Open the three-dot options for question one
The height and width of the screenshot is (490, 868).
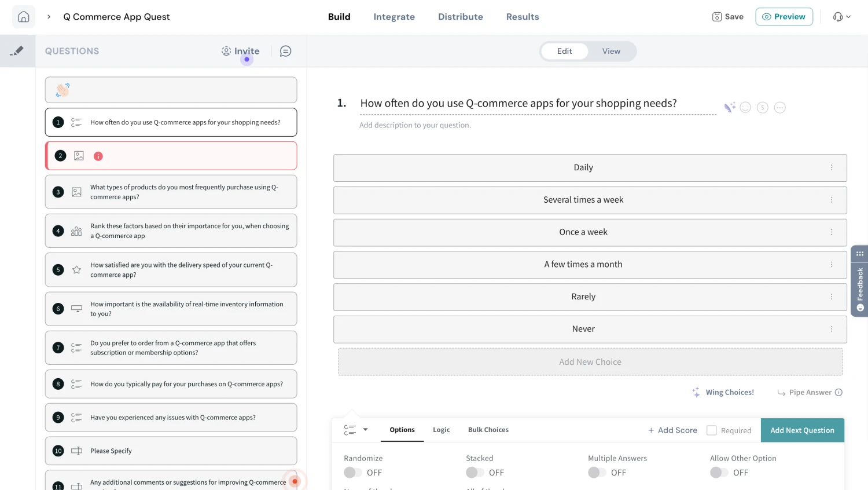click(779, 107)
